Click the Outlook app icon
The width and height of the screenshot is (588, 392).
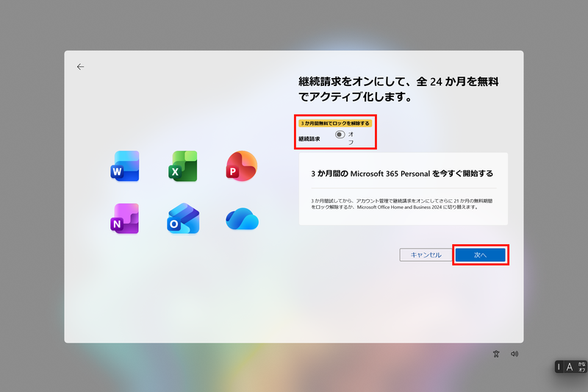click(183, 218)
